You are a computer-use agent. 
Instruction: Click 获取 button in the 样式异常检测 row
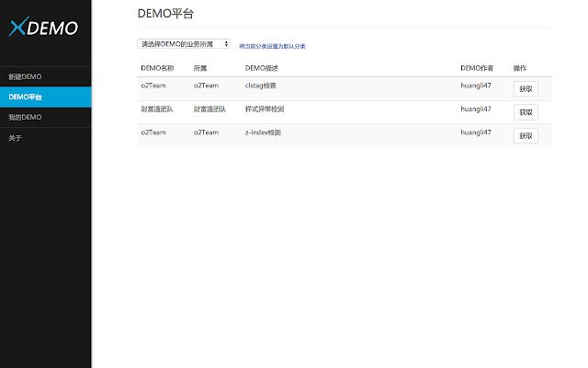coord(526,112)
